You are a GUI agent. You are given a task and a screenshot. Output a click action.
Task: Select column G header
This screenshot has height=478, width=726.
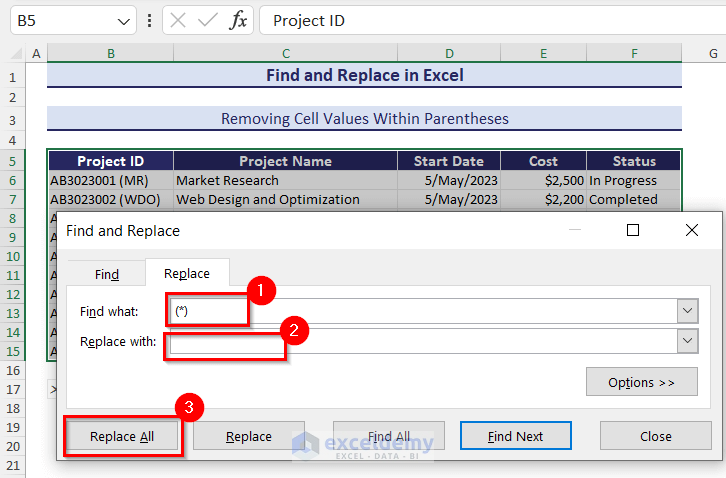[x=713, y=53]
